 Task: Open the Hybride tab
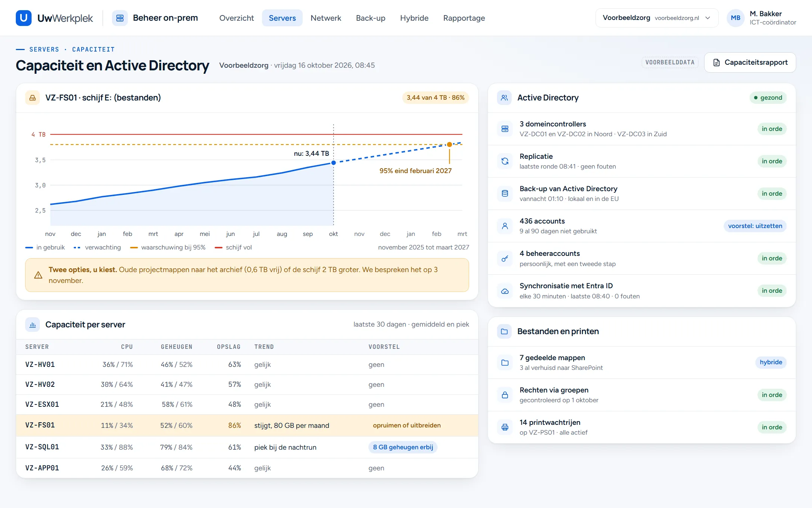[x=414, y=18]
